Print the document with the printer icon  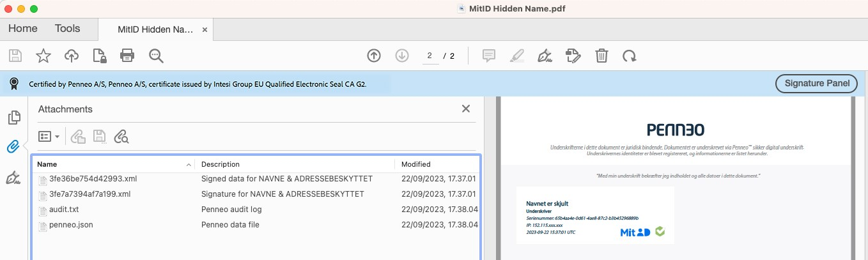(128, 56)
